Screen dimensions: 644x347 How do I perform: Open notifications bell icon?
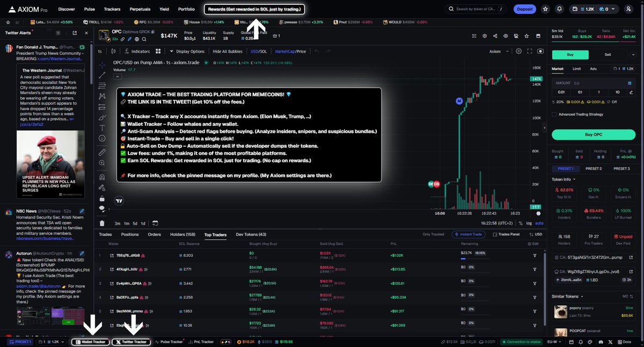pos(560,9)
